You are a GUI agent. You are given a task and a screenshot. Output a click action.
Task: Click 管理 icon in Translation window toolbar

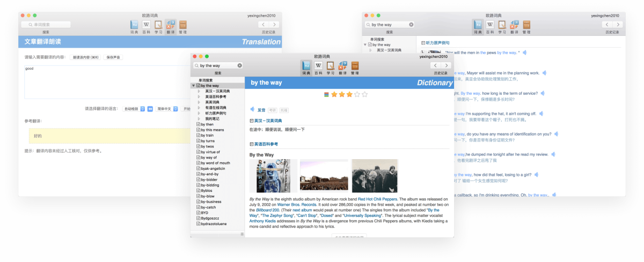point(183,25)
